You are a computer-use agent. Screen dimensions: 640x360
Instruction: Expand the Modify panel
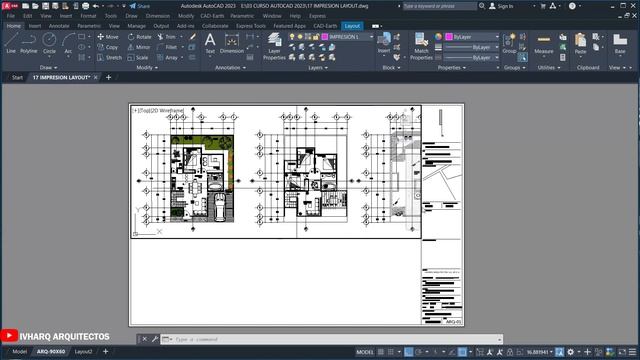147,68
